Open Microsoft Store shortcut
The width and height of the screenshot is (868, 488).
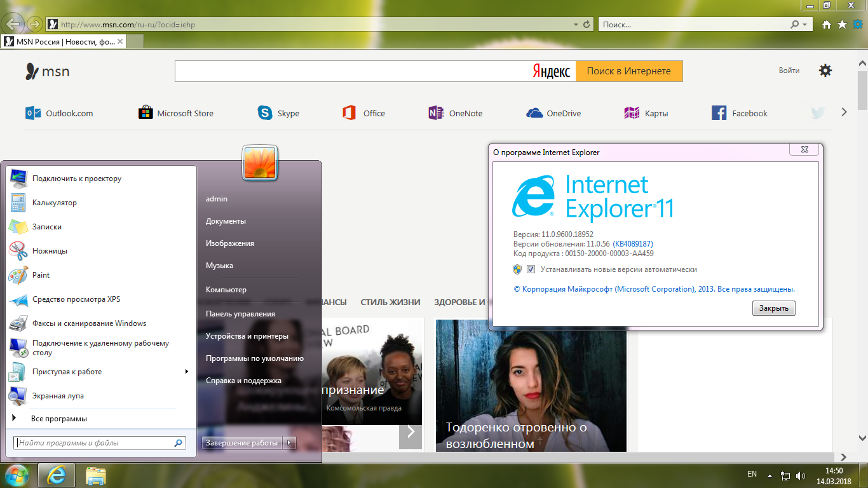pos(176,113)
